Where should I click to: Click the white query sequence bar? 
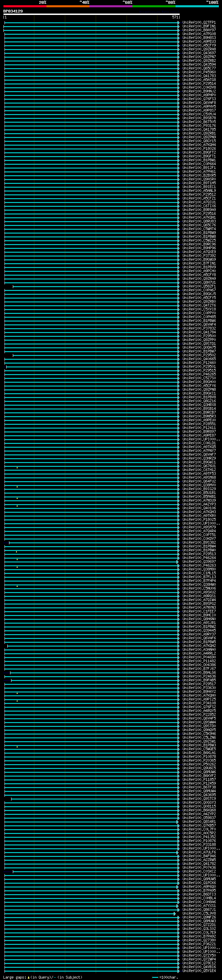coord(92,15)
